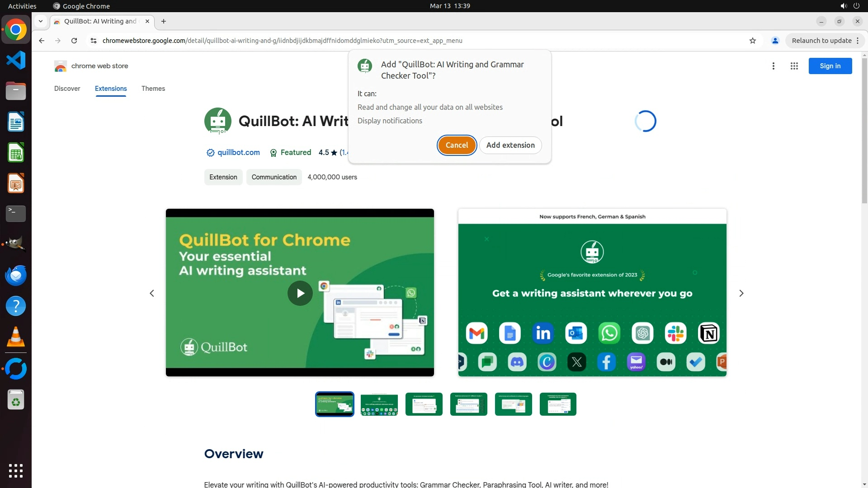This screenshot has width=868, height=488.
Task: Expand the tab search dropdown arrow
Action: (x=41, y=21)
